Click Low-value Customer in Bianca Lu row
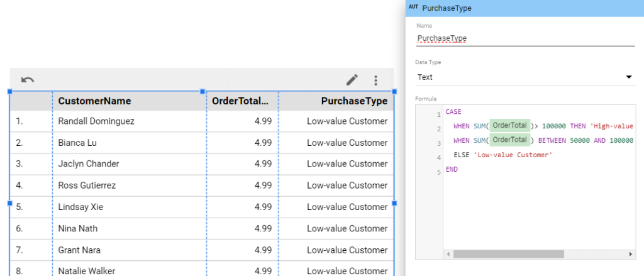Image resolution: width=644 pixels, height=276 pixels. (347, 143)
